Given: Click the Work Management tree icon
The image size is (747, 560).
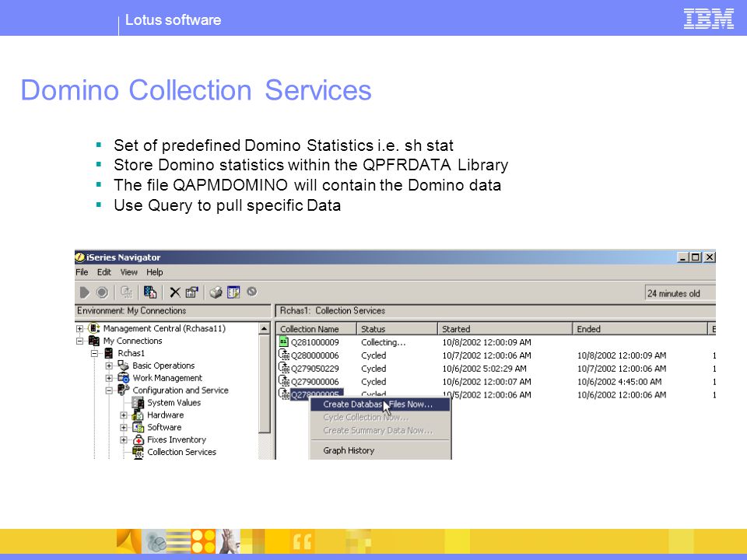Looking at the screenshot, I should pyautogui.click(x=124, y=378).
